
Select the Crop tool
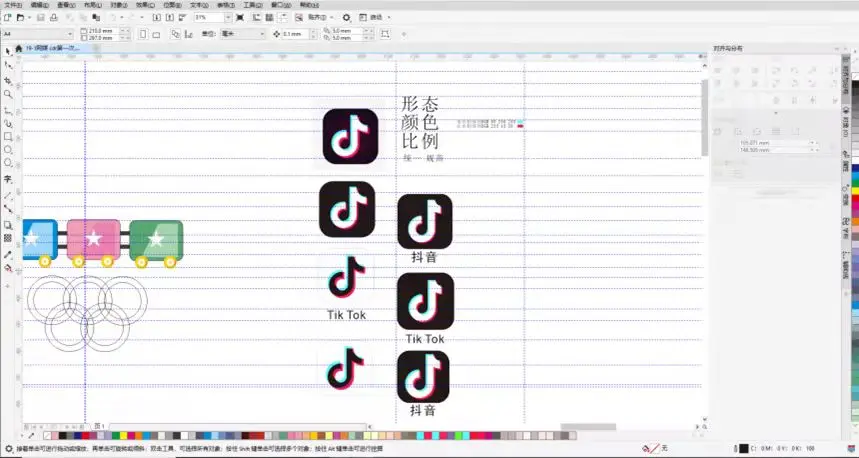click(x=8, y=81)
